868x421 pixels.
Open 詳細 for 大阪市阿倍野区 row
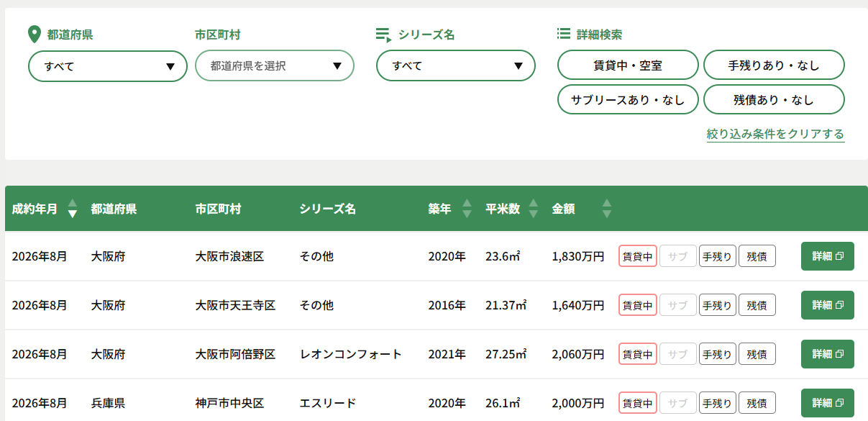click(827, 354)
